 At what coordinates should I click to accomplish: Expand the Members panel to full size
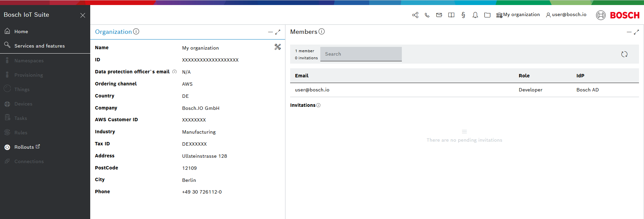pyautogui.click(x=636, y=32)
